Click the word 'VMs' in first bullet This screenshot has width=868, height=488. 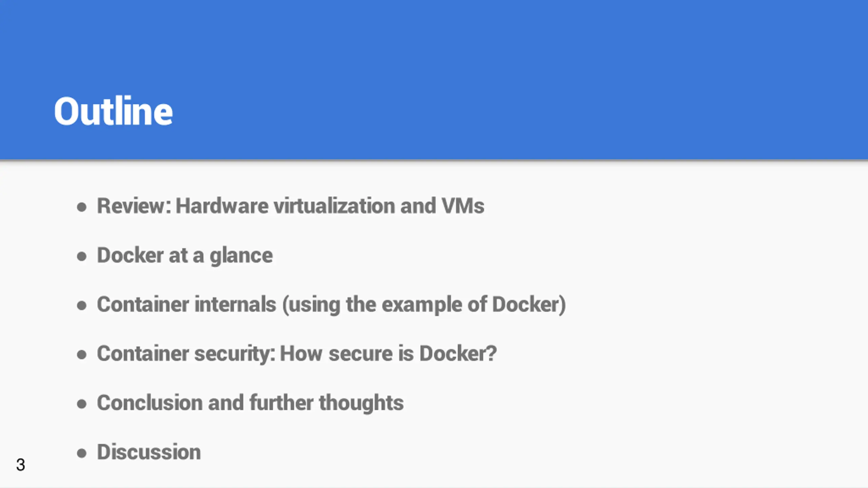463,206
